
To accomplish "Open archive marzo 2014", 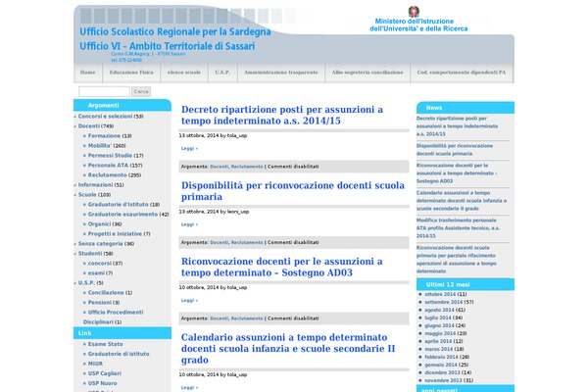I will tap(438, 349).
